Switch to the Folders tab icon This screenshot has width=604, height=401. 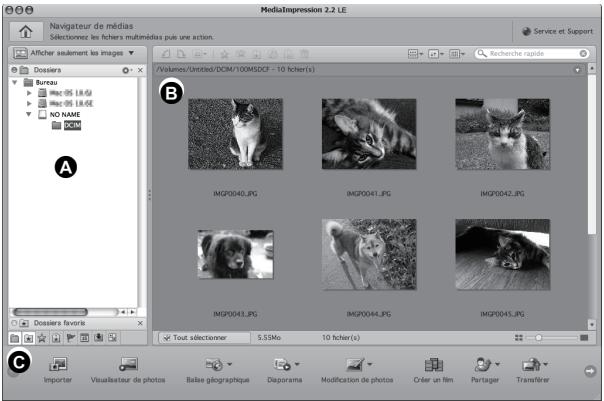tap(15, 338)
